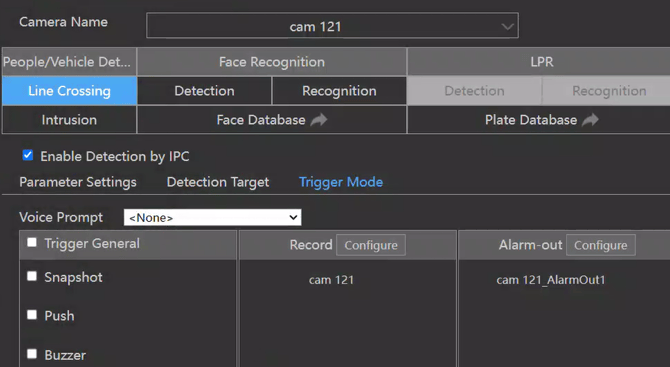Image resolution: width=670 pixels, height=367 pixels.
Task: Go to the Plate Database link
Action: pos(531,120)
